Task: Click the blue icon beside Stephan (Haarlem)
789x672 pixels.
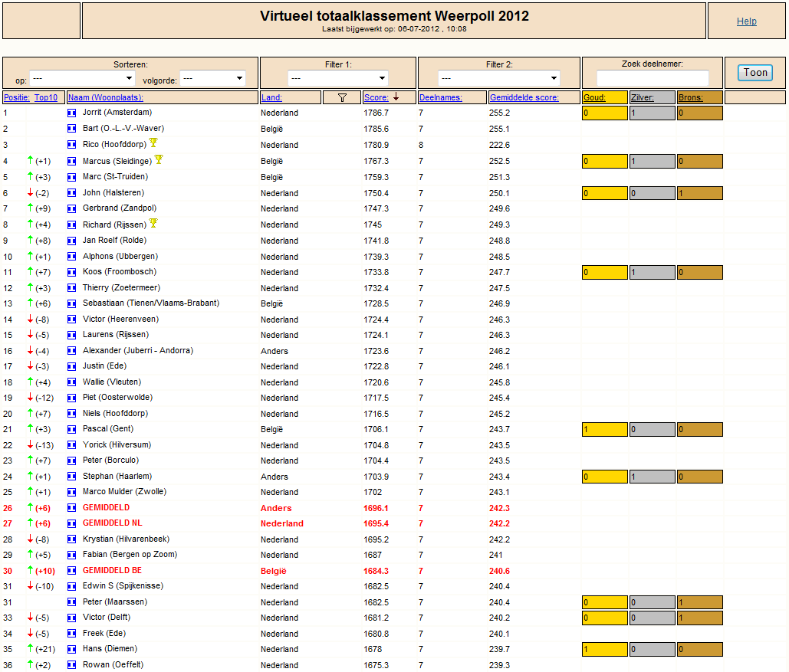Action: coord(72,477)
